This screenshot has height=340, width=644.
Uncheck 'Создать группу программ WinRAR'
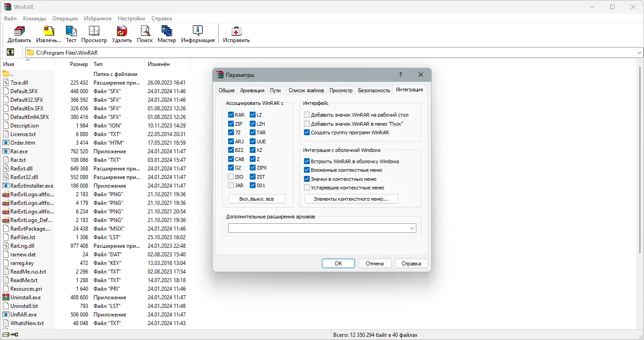click(x=307, y=132)
